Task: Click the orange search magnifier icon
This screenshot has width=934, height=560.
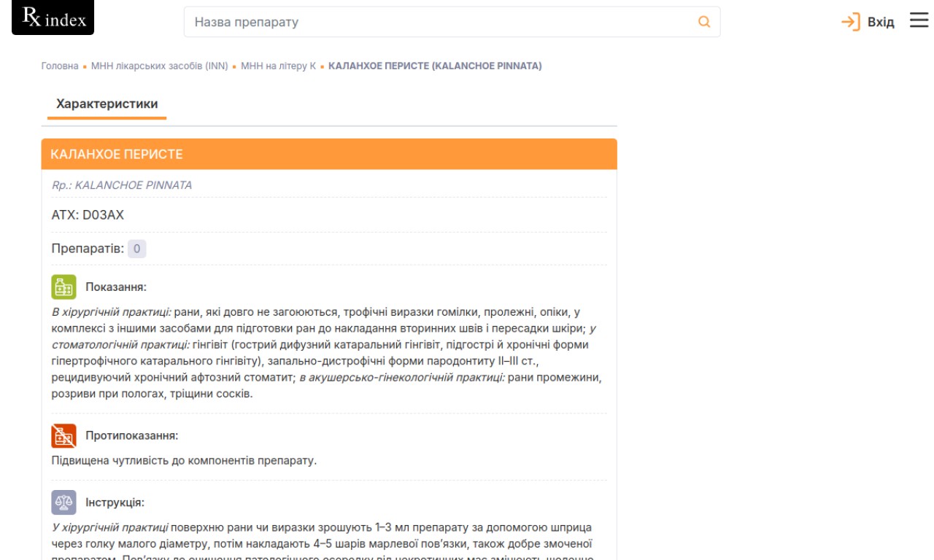Action: pyautogui.click(x=704, y=22)
